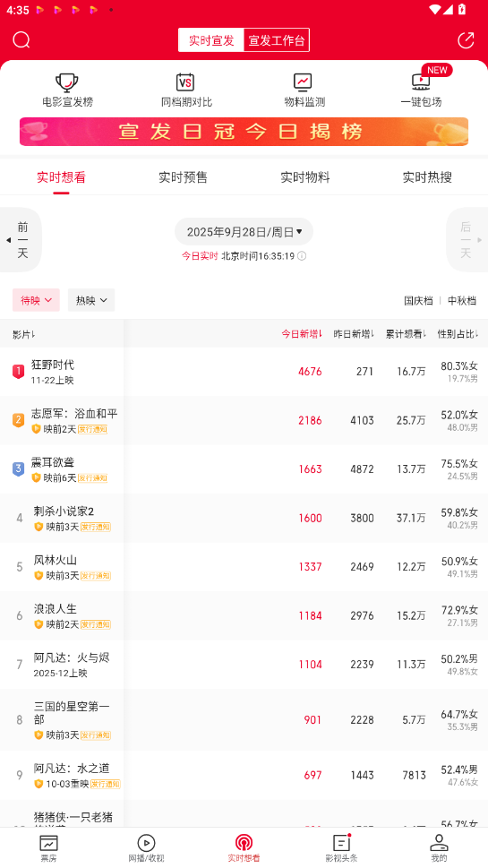Screen dimensions: 488x868
Task: Open 网播/收视 in bottom navigation
Action: [146, 848]
